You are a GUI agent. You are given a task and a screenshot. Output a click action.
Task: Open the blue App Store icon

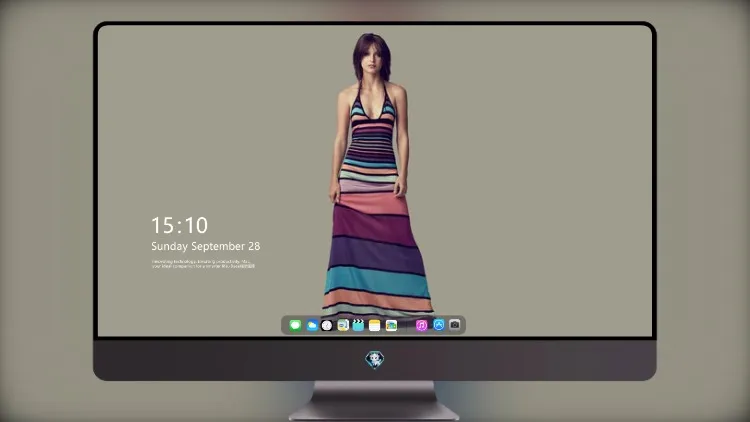(439, 325)
